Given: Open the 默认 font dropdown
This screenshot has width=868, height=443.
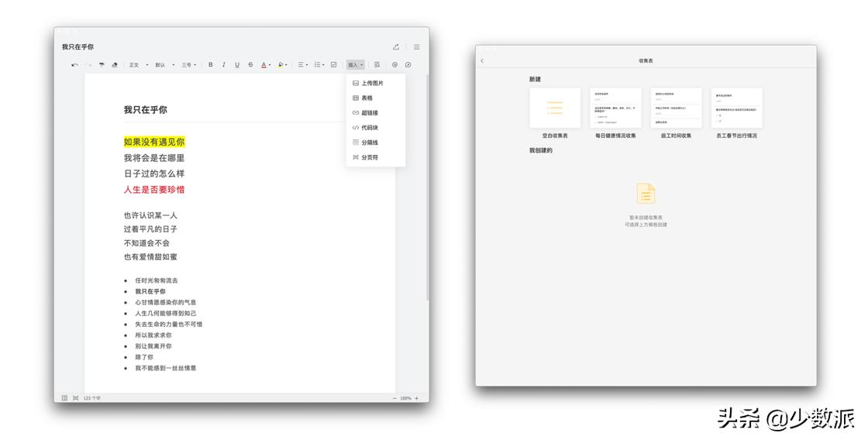Looking at the screenshot, I should point(164,65).
